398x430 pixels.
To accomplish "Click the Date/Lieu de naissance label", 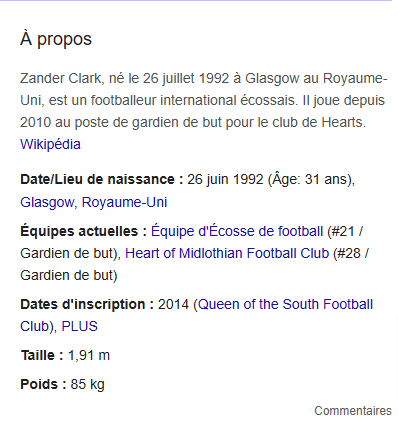I will 102,179.
